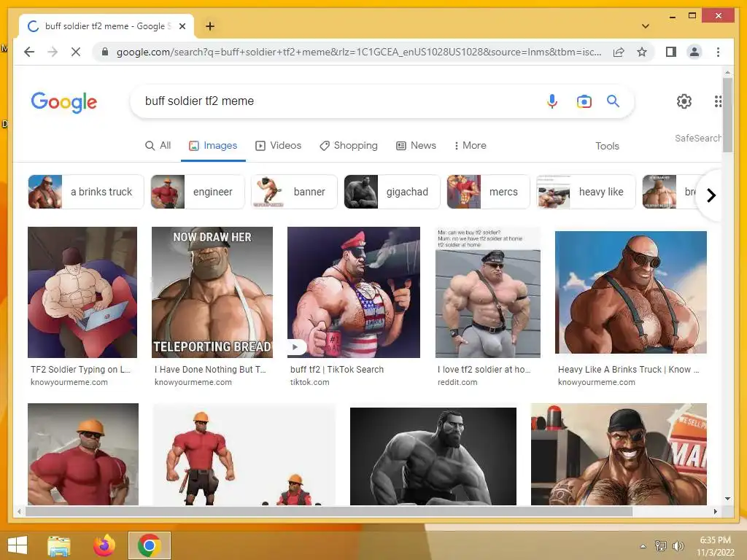
Task: Click the vertical scrollbar thumb
Action: (727, 114)
